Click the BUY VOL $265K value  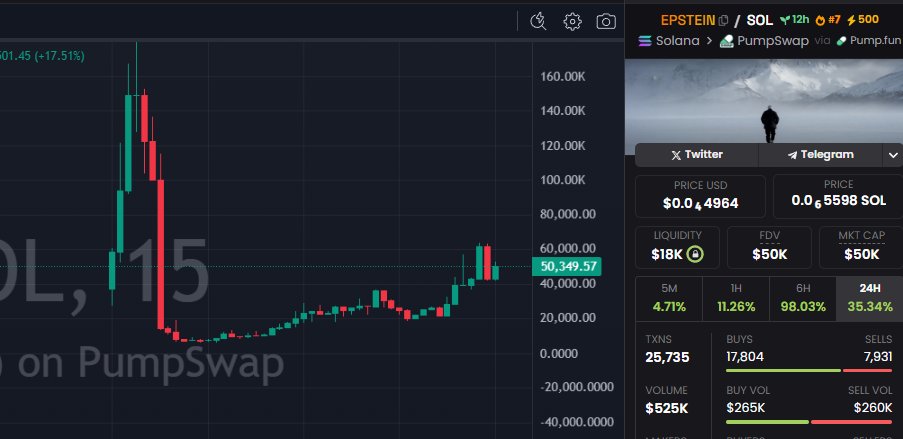click(746, 408)
